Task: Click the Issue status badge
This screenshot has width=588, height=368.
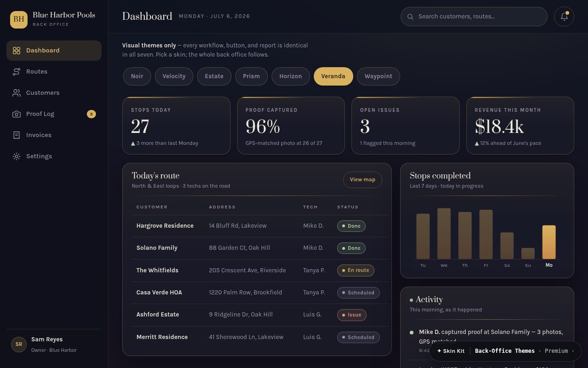Action: (352, 315)
